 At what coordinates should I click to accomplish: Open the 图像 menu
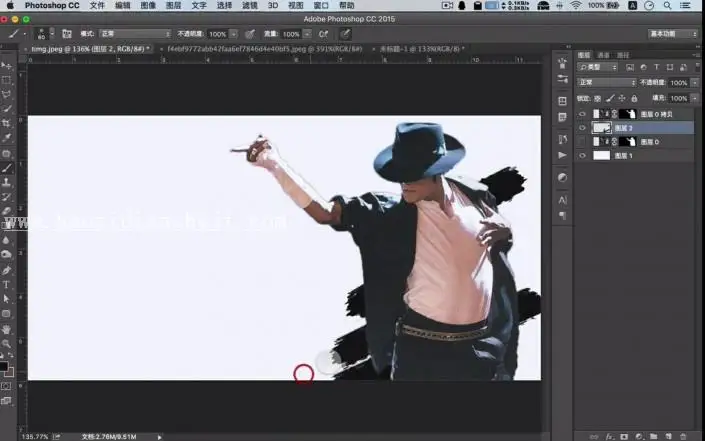click(x=148, y=5)
